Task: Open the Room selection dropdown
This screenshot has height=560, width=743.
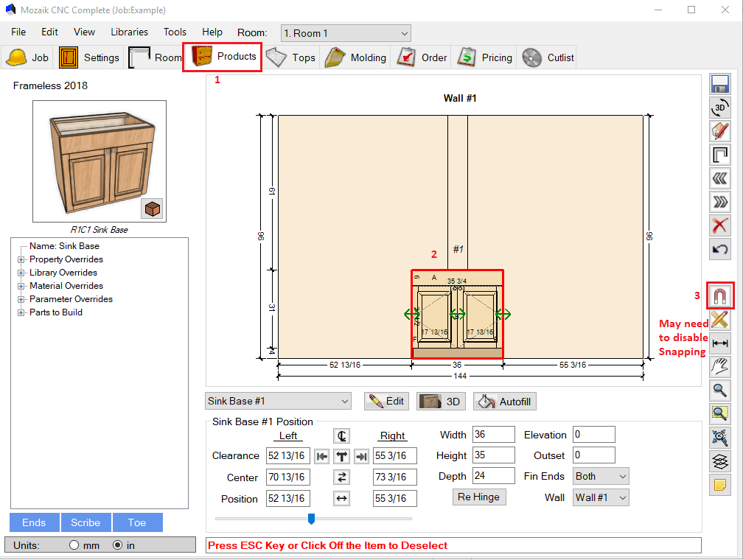Action: (345, 33)
